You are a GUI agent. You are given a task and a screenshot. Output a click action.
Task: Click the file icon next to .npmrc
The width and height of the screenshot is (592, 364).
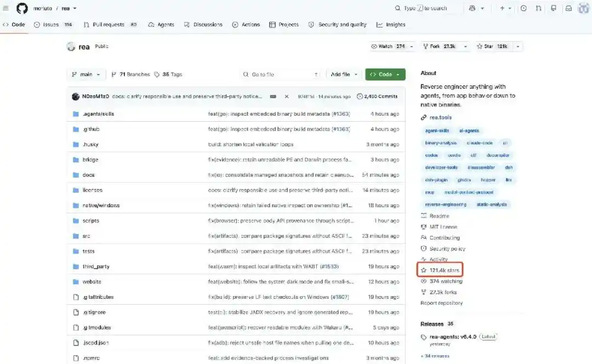point(76,358)
